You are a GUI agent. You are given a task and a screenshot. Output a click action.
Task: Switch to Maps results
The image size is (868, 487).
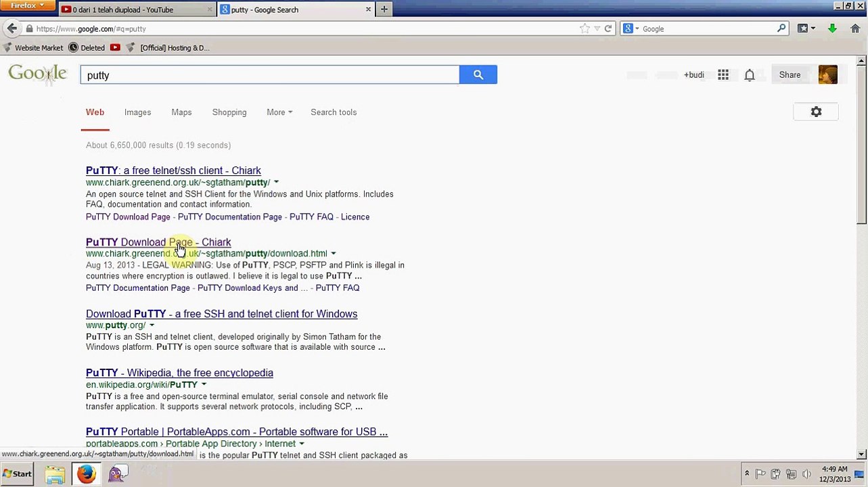pos(181,112)
